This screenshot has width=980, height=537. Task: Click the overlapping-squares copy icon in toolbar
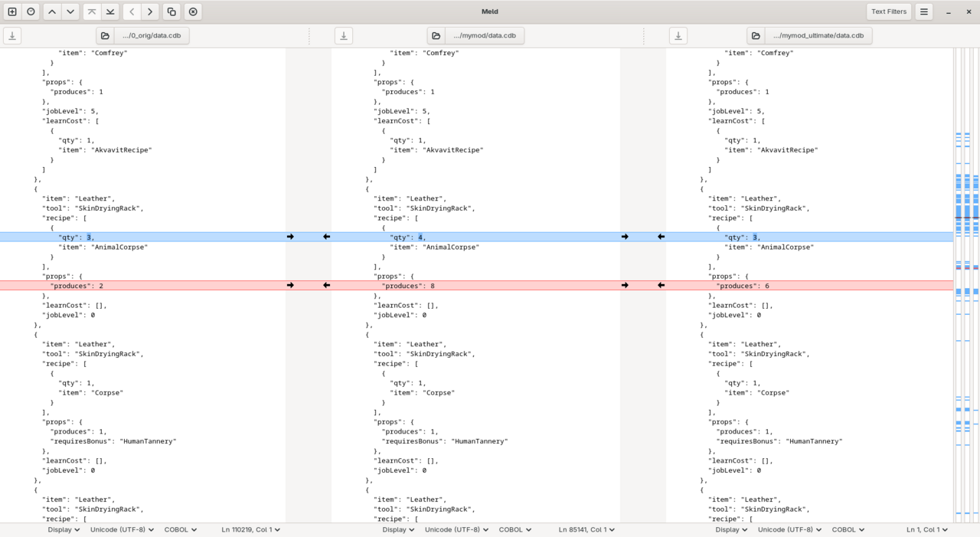(171, 11)
